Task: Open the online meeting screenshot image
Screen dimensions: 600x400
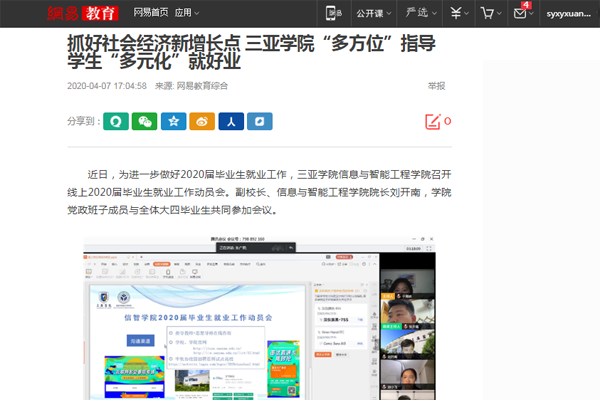Action: pyautogui.click(x=259, y=318)
